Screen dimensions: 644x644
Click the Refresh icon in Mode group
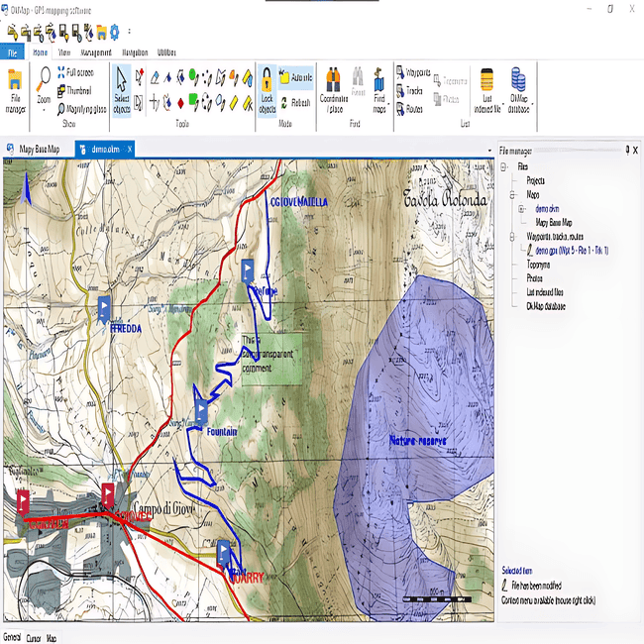coord(283,103)
